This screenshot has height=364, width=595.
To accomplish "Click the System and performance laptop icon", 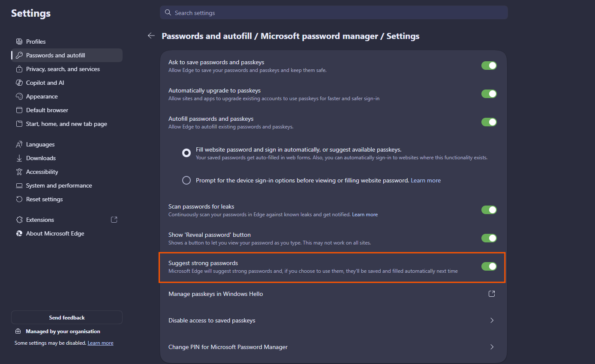I will [19, 185].
